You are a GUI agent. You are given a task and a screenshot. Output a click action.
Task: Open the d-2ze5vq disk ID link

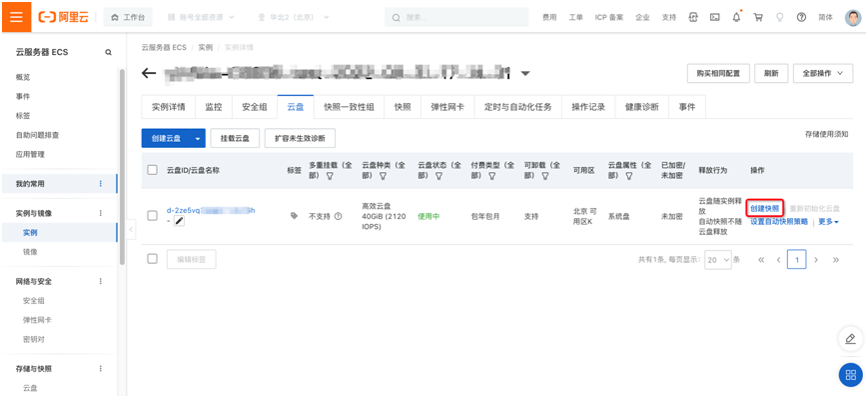211,211
